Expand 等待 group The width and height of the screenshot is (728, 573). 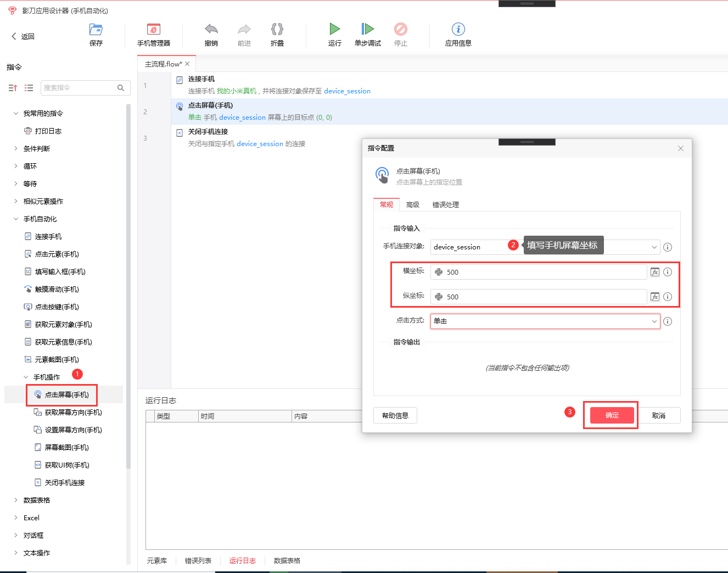[x=16, y=183]
